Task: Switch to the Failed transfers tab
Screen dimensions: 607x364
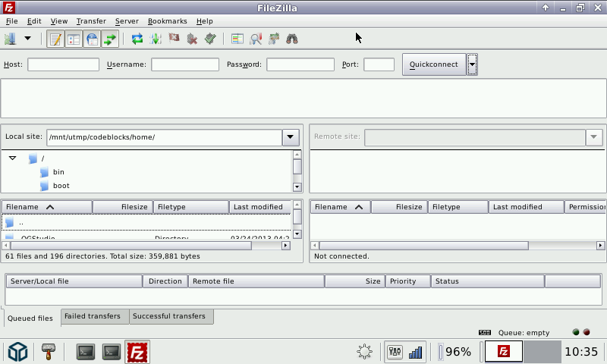Action: [x=92, y=316]
